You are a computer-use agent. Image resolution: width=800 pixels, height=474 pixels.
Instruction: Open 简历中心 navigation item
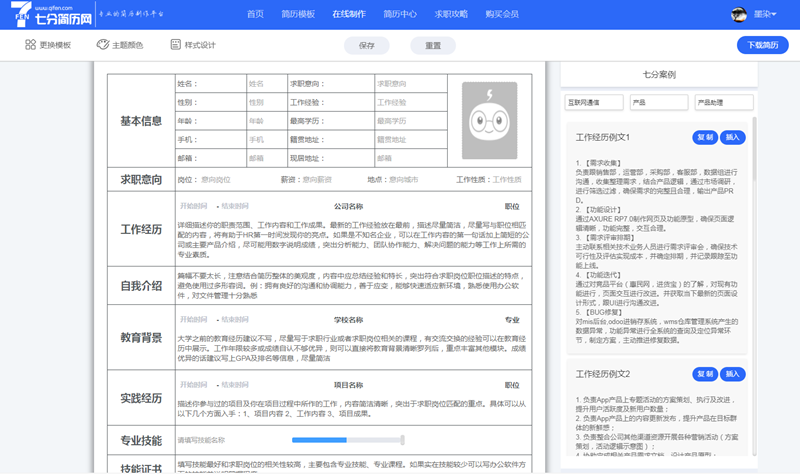point(400,14)
